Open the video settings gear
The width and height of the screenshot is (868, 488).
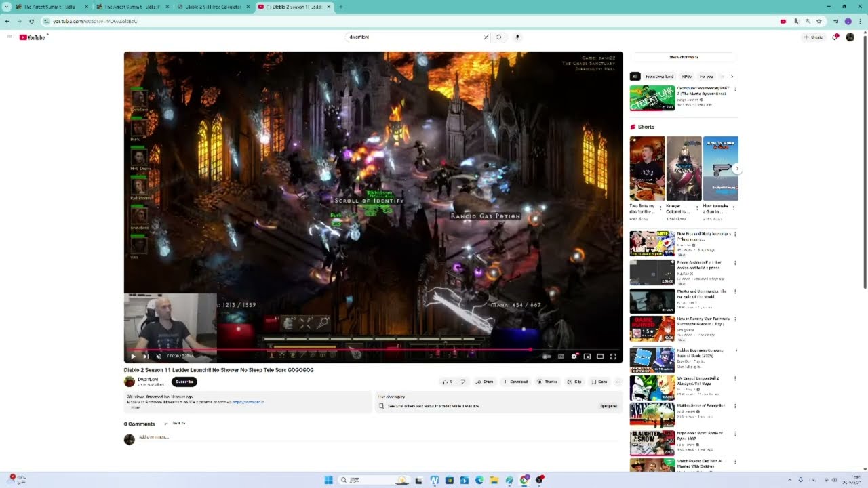point(574,356)
